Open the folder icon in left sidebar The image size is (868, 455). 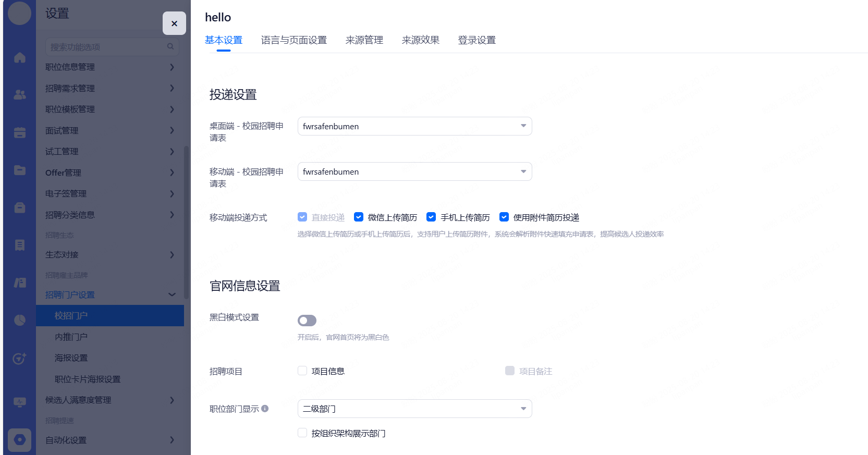[20, 170]
